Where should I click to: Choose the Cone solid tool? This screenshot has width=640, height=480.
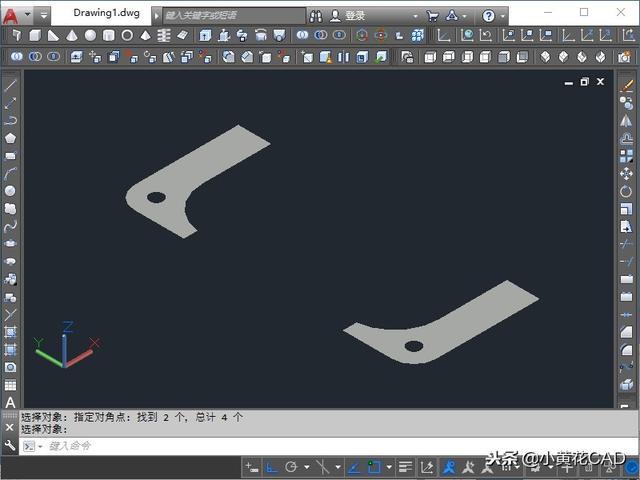click(x=72, y=36)
